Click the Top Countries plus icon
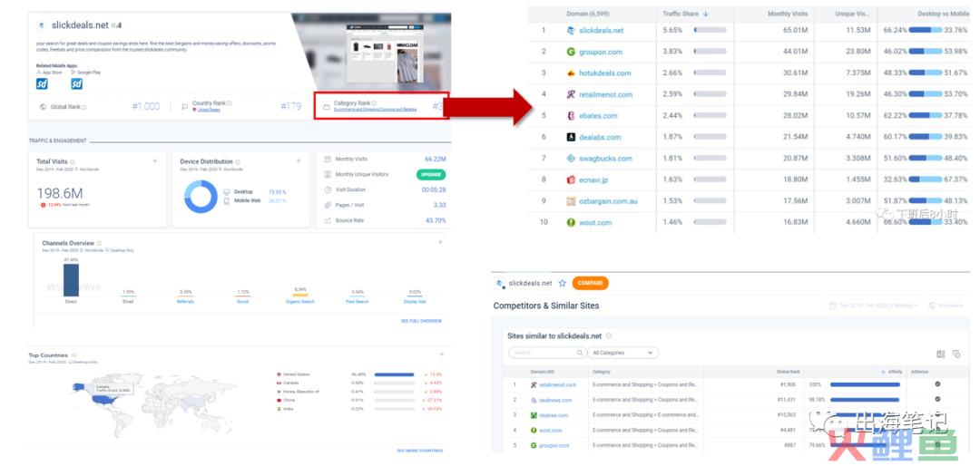This screenshot has width=980, height=466. click(442, 354)
